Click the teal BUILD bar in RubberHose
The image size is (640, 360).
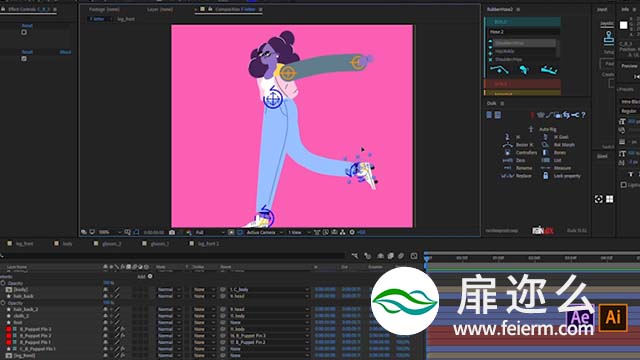(x=523, y=22)
